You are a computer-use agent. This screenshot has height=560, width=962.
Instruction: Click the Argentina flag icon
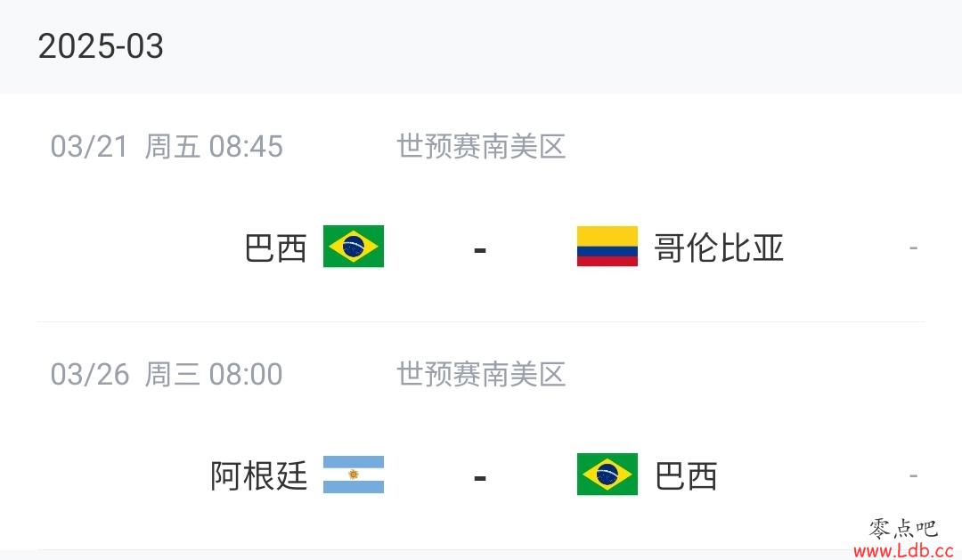tap(354, 475)
